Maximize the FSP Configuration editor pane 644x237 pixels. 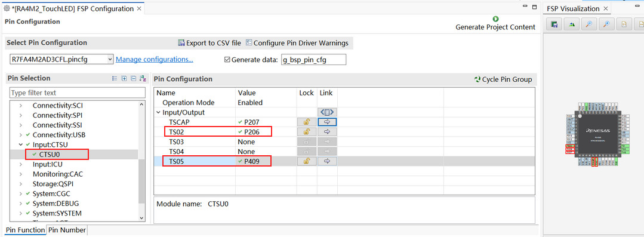(x=534, y=7)
